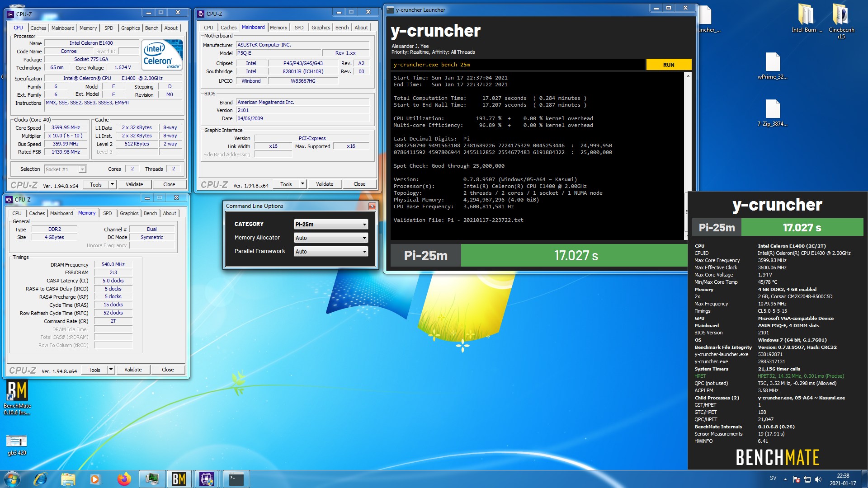Image resolution: width=868 pixels, height=488 pixels.
Task: Click the yellow RUN button in y-cruncher
Action: pyautogui.click(x=669, y=65)
